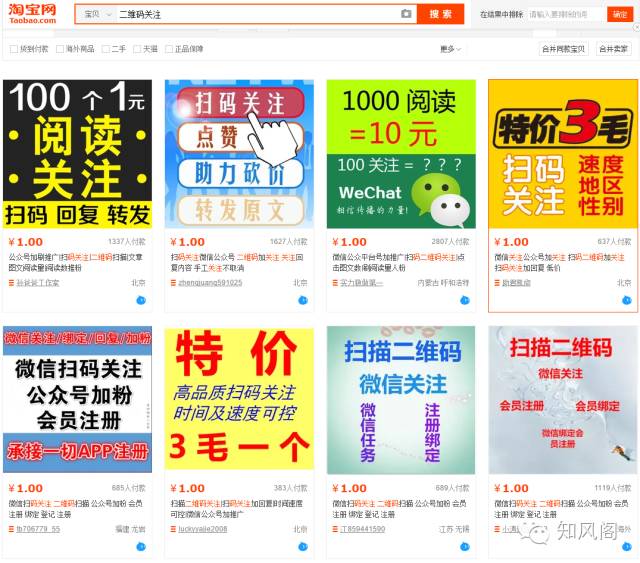
Task: Click the blue chat icon on the zhenguang591025 listing
Action: click(x=303, y=300)
